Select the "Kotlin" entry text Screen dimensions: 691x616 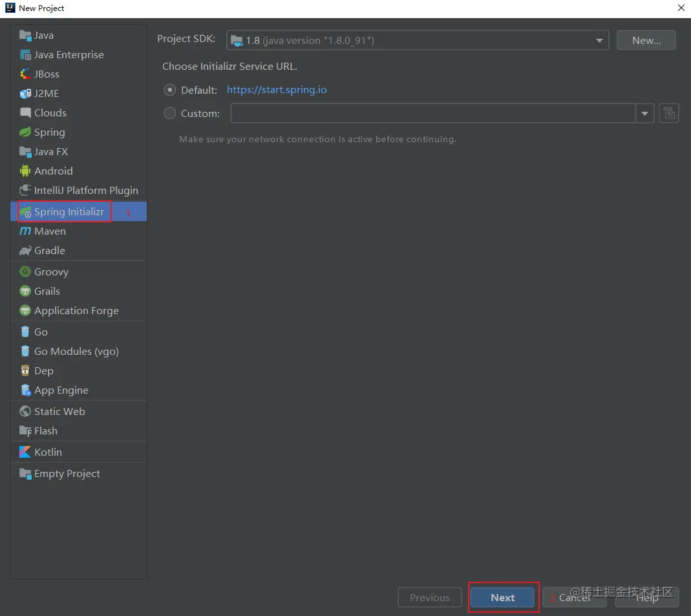pos(48,452)
